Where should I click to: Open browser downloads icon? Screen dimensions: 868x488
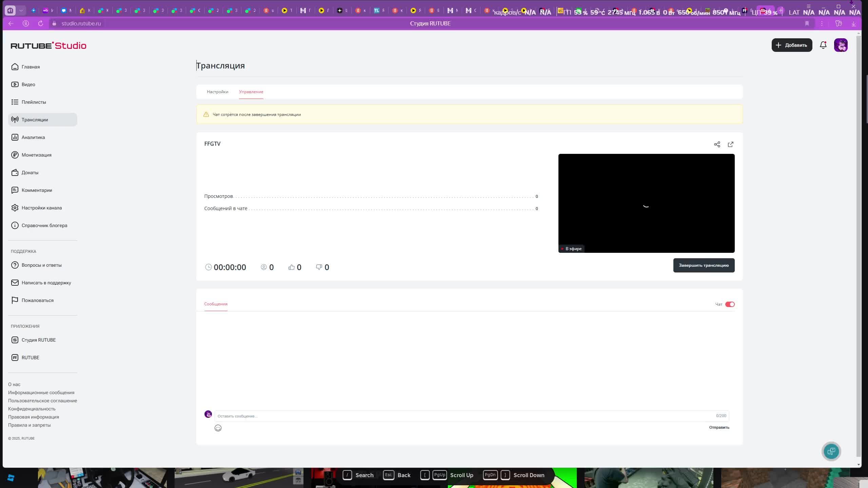pos(854,23)
